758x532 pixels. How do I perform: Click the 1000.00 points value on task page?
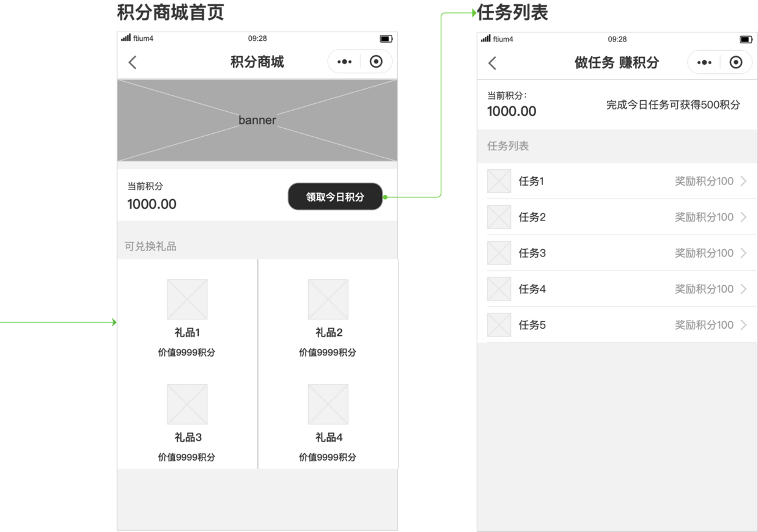[512, 112]
